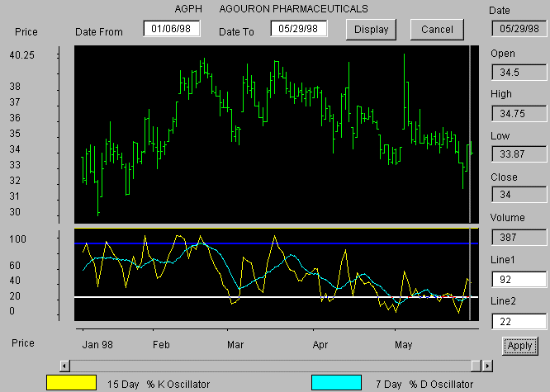Click the Display button
Screen dimensions: 550x392
(x=372, y=29)
